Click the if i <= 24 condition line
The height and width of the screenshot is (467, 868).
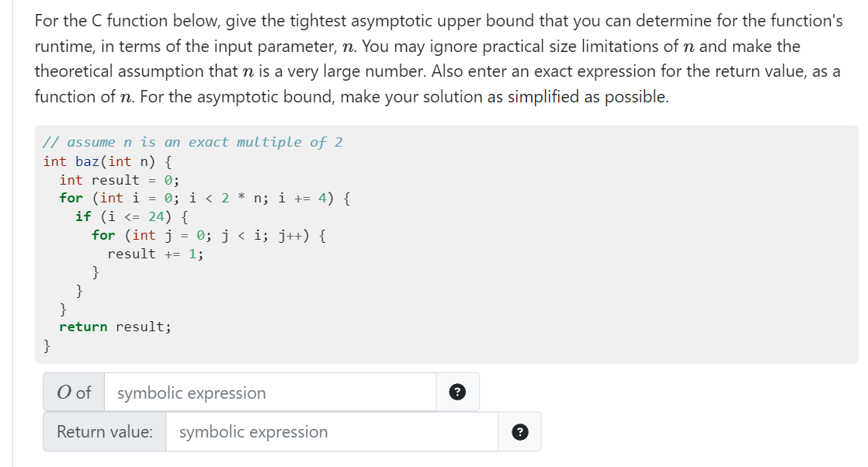coord(128,216)
